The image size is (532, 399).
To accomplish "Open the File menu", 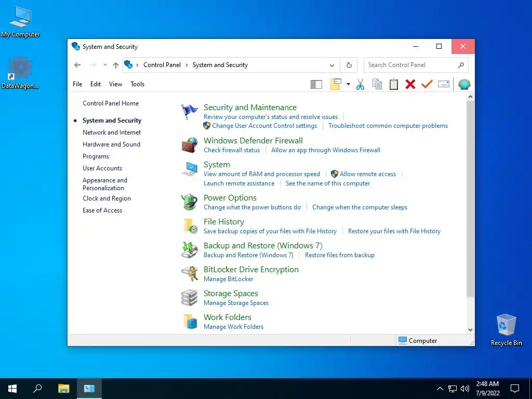I will tap(77, 84).
